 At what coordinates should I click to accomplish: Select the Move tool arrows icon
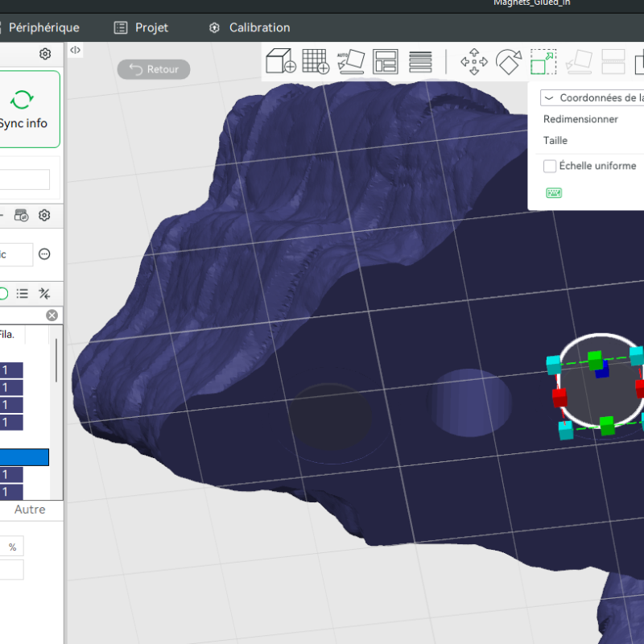pos(473,61)
